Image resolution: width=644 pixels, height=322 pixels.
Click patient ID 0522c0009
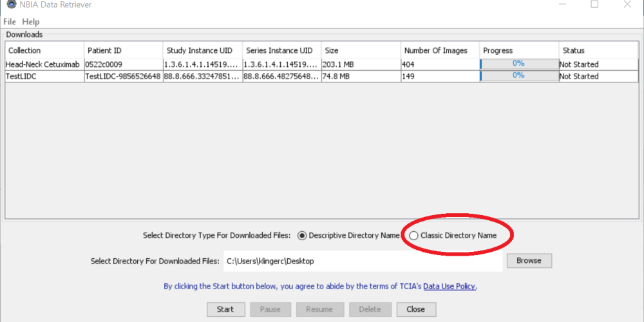click(123, 64)
